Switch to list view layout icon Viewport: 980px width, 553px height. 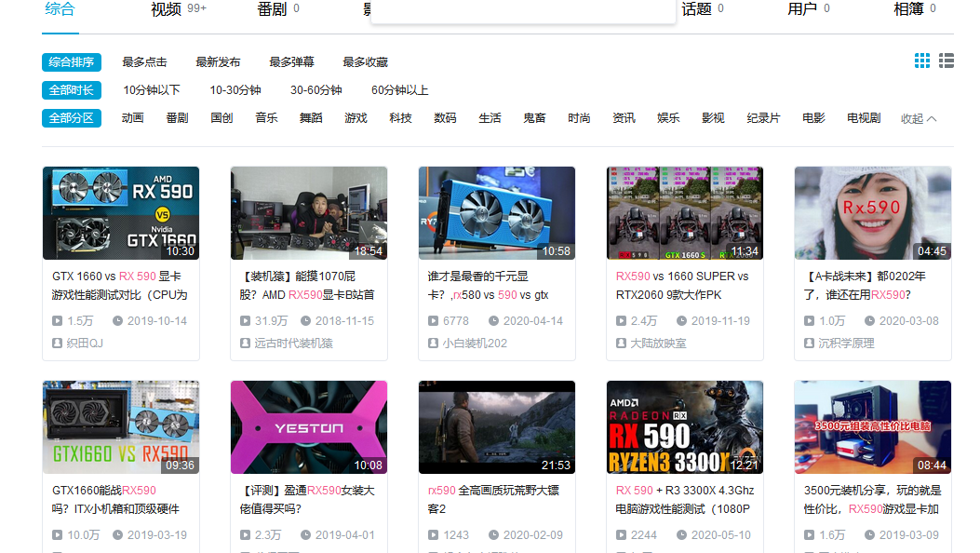[x=946, y=61]
